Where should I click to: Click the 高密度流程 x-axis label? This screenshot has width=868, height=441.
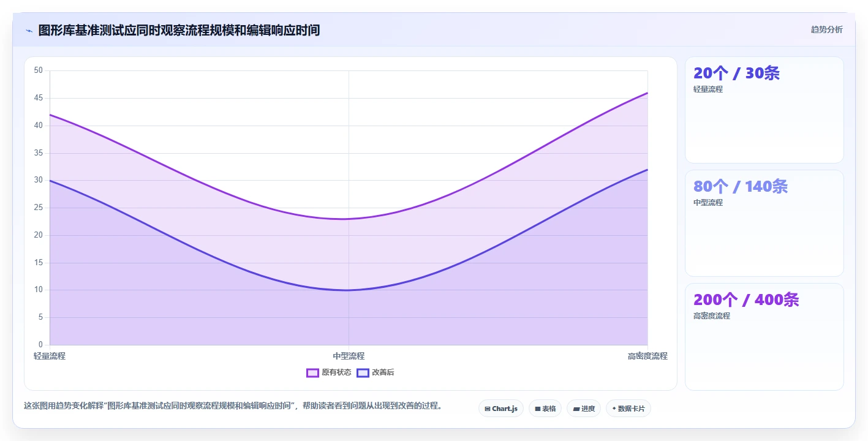pos(647,356)
